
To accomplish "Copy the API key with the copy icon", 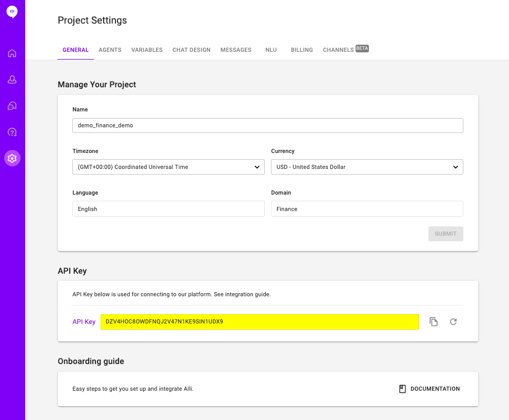I will [x=434, y=321].
